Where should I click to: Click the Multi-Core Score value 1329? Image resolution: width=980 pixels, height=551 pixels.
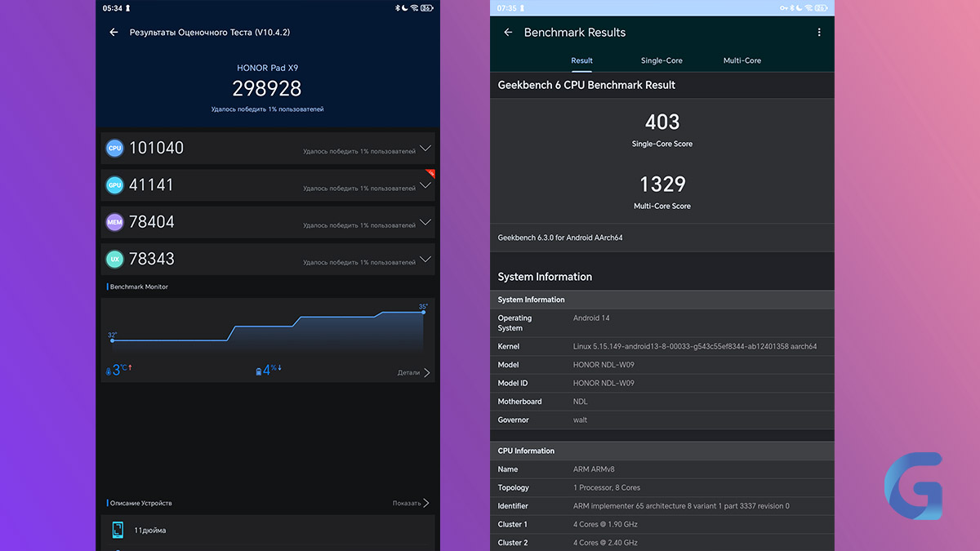point(662,184)
